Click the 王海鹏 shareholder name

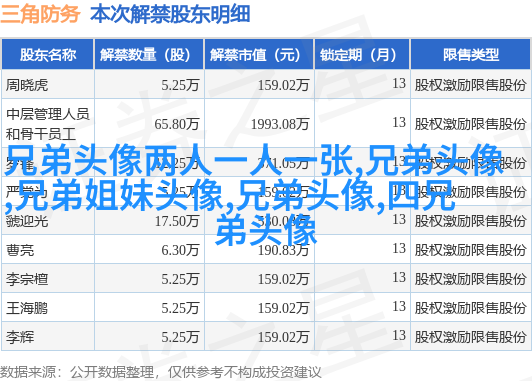click(27, 308)
